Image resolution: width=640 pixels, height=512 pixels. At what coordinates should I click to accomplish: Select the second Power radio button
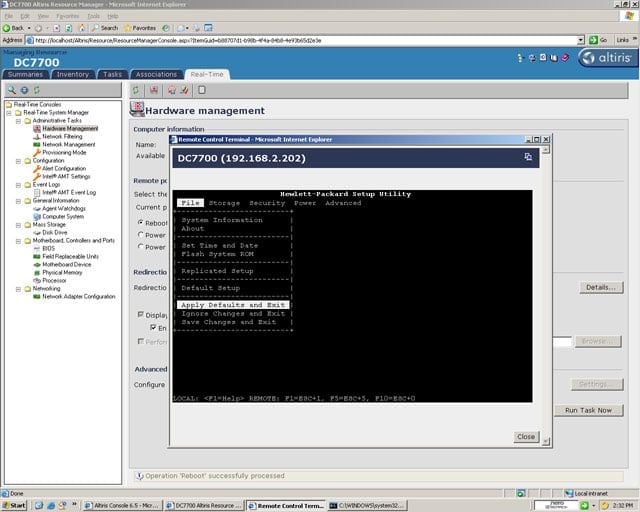tap(140, 247)
